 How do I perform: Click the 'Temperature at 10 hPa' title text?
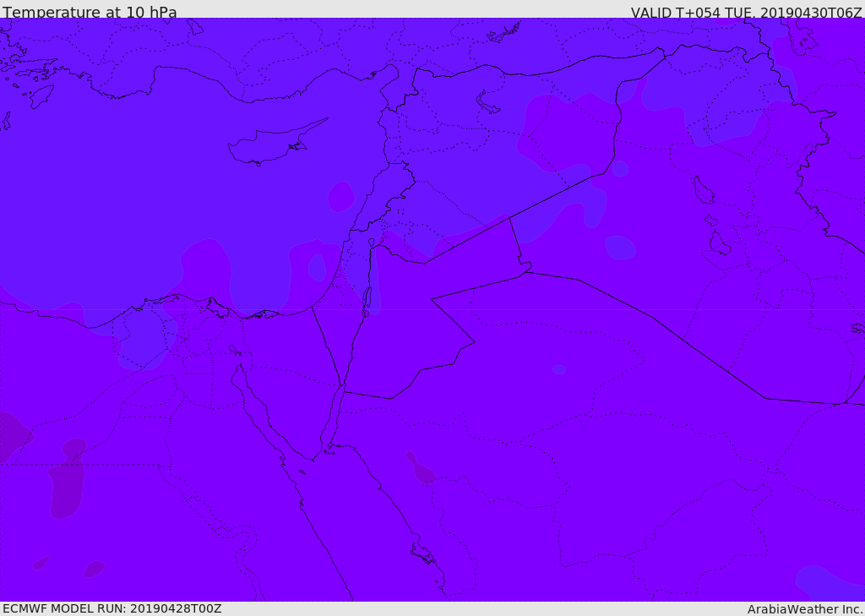90,12
